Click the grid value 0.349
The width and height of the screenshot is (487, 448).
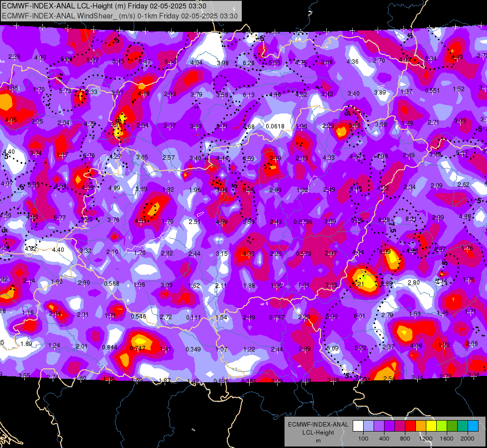193,349
